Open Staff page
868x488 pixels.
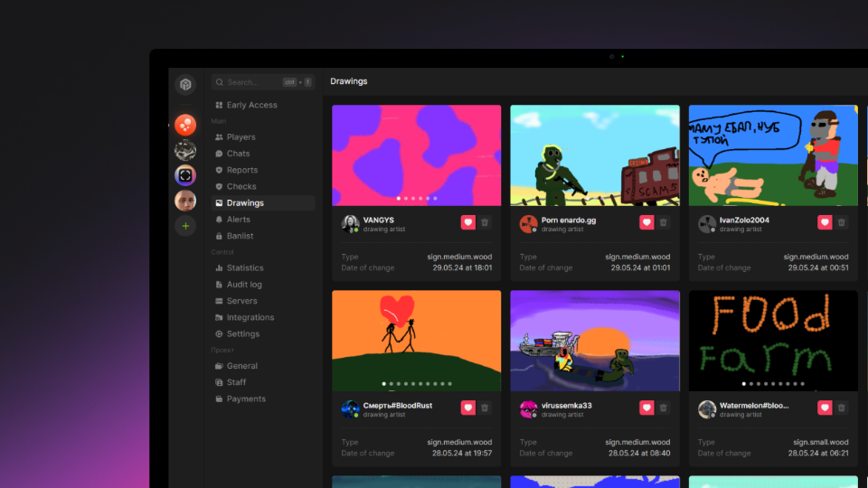(263, 382)
